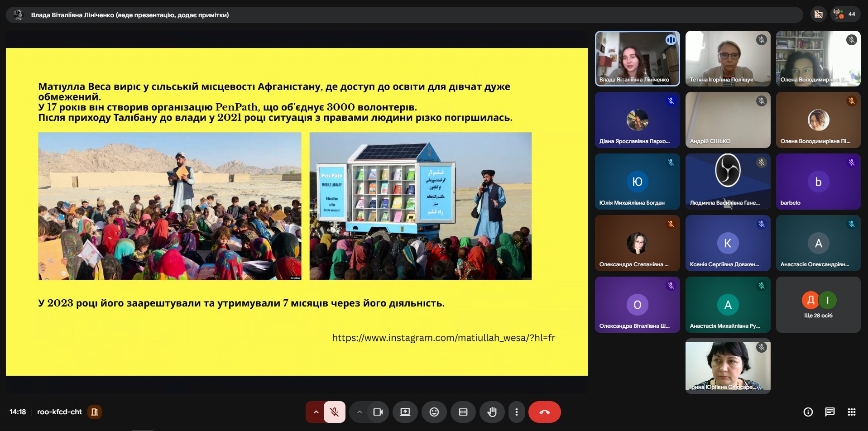Show the 44 participants list
The width and height of the screenshot is (868, 431).
coord(845,14)
